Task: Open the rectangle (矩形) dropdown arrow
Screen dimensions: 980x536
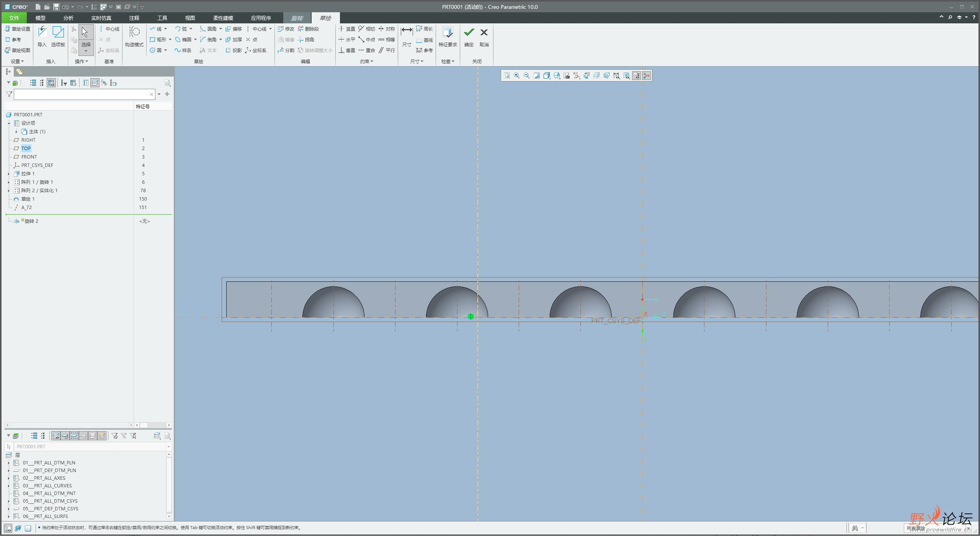Action: coord(170,39)
